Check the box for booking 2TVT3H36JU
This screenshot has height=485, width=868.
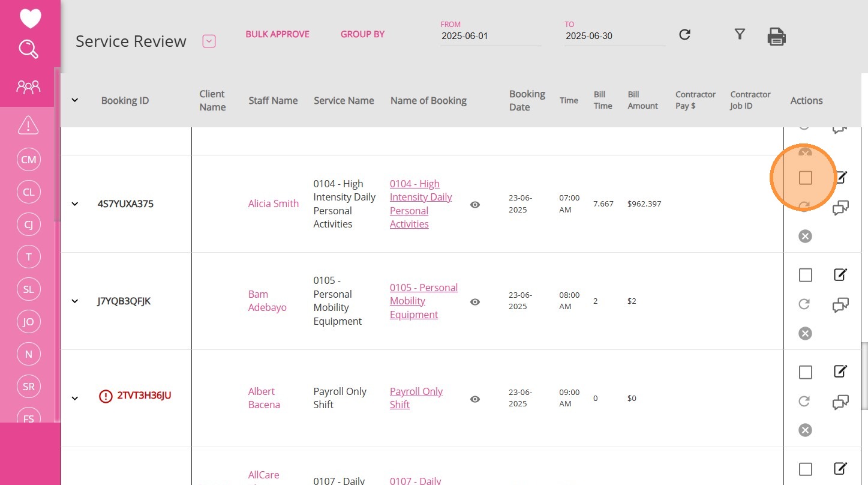tap(805, 372)
